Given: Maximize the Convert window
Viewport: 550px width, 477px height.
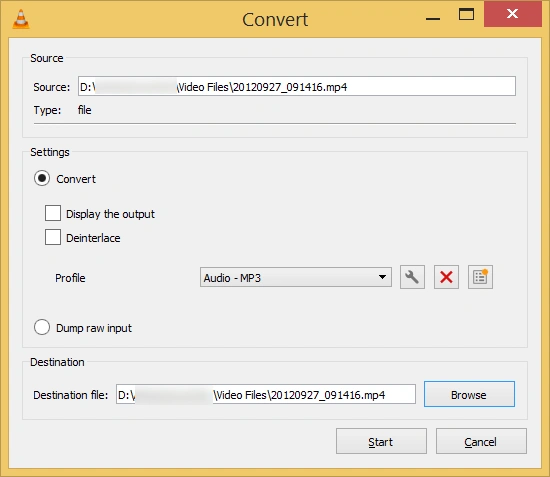Looking at the screenshot, I should [466, 15].
